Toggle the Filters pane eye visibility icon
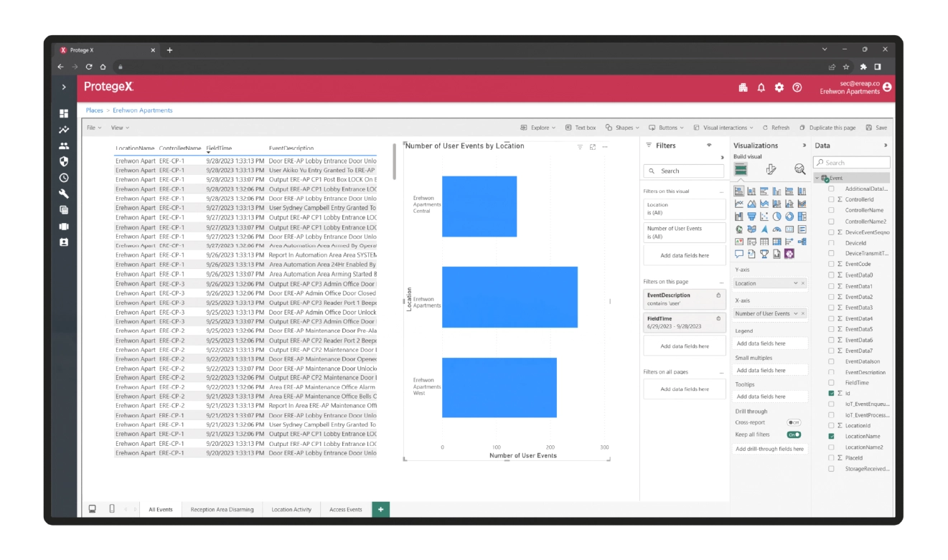 click(709, 145)
